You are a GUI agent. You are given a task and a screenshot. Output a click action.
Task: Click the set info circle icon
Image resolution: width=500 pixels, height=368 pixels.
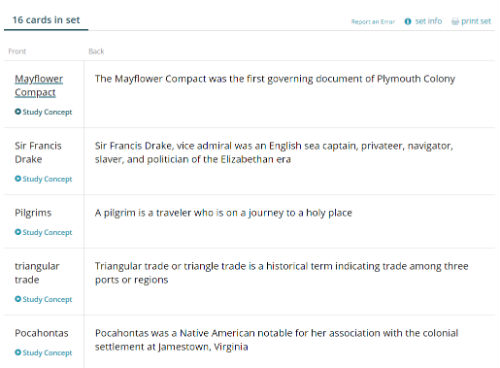(408, 21)
